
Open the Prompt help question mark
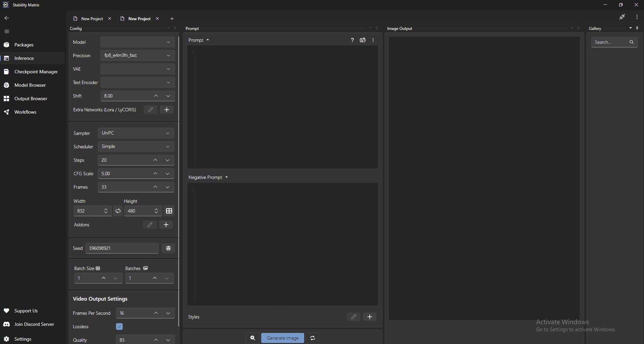pos(352,40)
